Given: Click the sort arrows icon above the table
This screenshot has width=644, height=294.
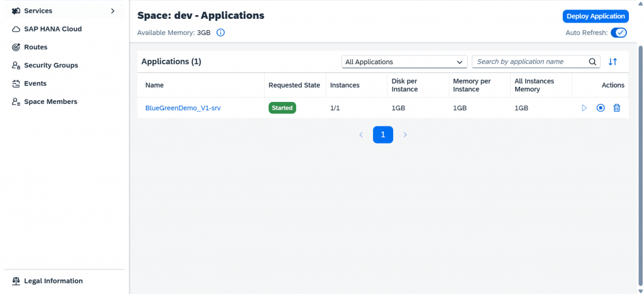Looking at the screenshot, I should (613, 62).
